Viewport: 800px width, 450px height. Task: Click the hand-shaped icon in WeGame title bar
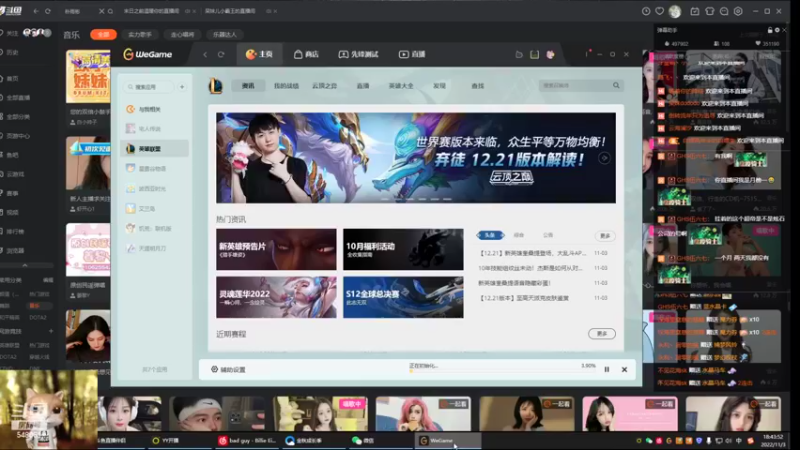pos(519,54)
